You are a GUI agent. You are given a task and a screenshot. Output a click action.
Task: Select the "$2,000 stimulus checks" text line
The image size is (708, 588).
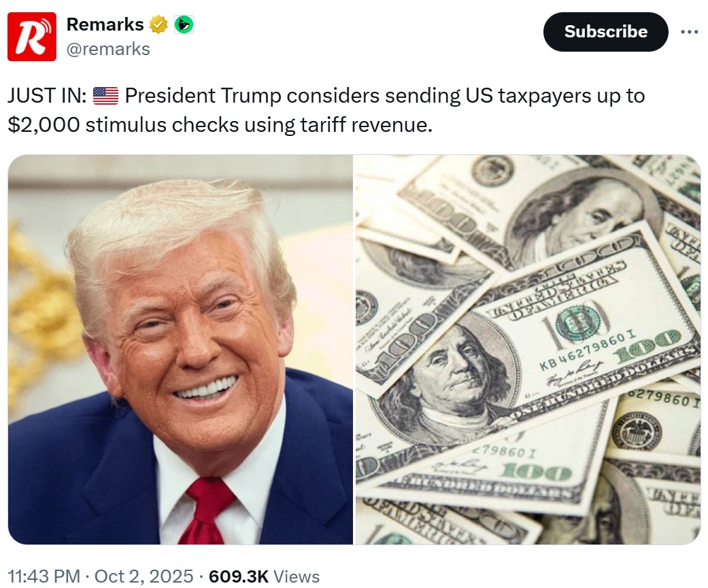click(x=123, y=124)
